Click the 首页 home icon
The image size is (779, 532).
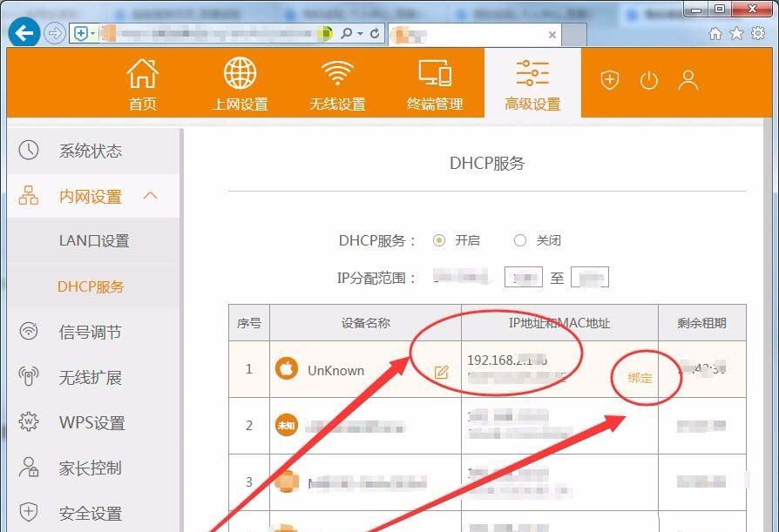[x=143, y=84]
